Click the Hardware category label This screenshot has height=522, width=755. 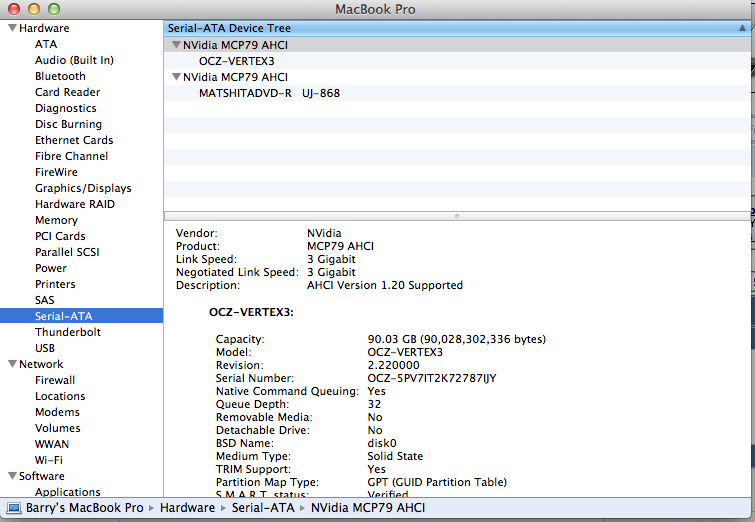click(x=44, y=28)
